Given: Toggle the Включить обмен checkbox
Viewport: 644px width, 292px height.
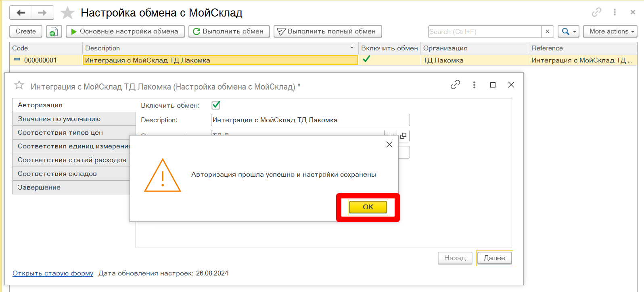Looking at the screenshot, I should tap(216, 105).
